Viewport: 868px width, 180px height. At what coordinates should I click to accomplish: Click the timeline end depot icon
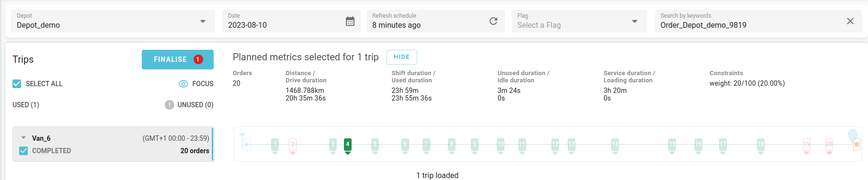click(857, 144)
